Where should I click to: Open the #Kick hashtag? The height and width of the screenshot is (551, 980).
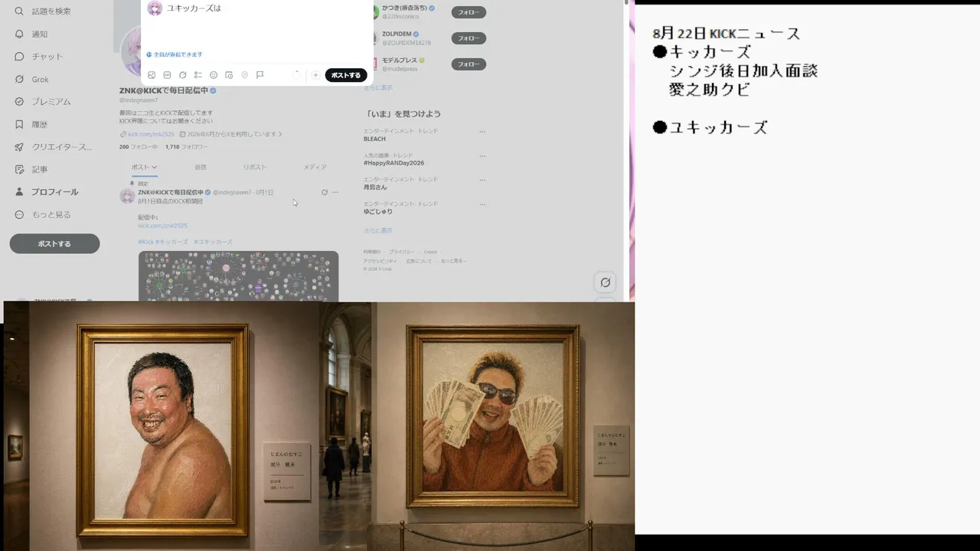(146, 242)
